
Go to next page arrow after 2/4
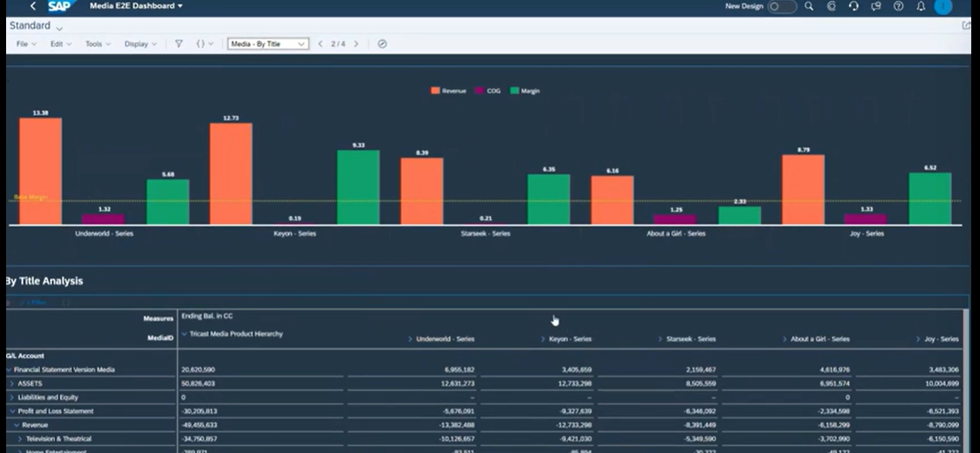point(356,44)
